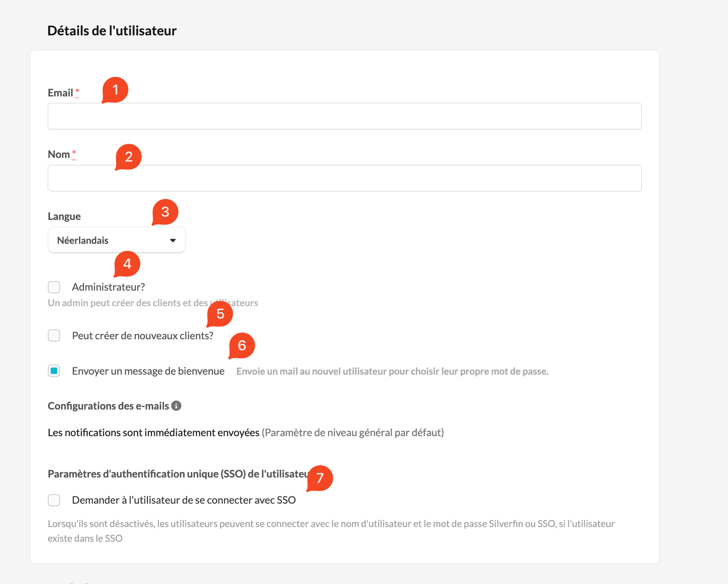The image size is (728, 584).
Task: Click annotation marker number 5
Action: click(x=220, y=314)
